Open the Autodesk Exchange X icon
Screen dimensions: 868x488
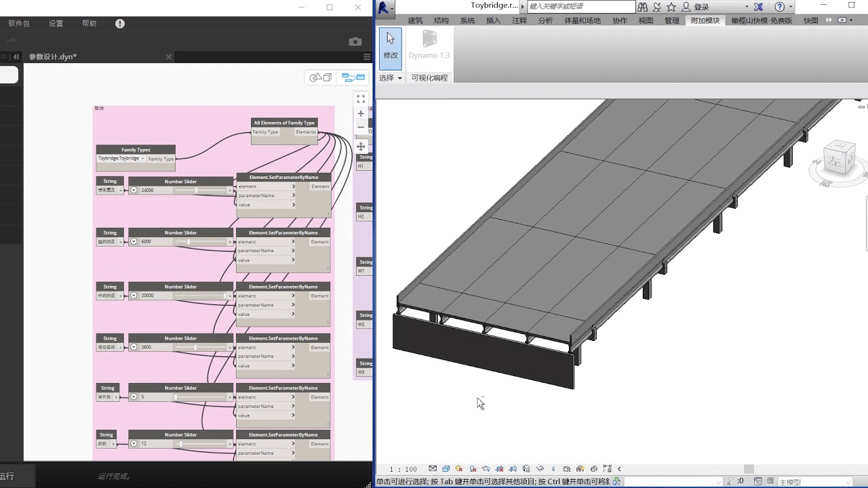(x=759, y=7)
